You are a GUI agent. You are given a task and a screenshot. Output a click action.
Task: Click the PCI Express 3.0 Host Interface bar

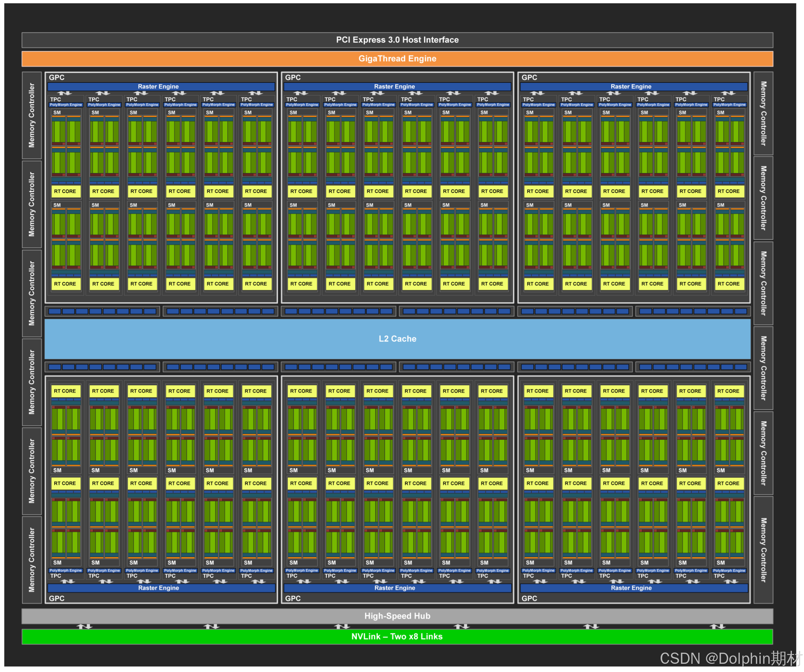tap(397, 40)
